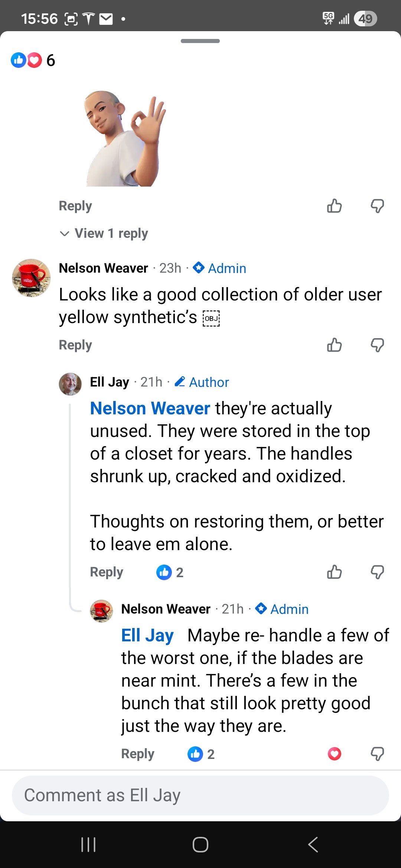Reply to Nelson Weaver's yellow synthetic's comment
This screenshot has height=868, width=401.
click(75, 345)
